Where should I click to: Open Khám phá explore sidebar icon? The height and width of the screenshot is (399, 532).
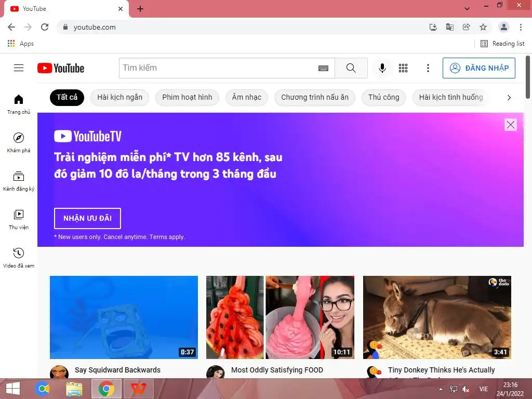click(x=19, y=142)
